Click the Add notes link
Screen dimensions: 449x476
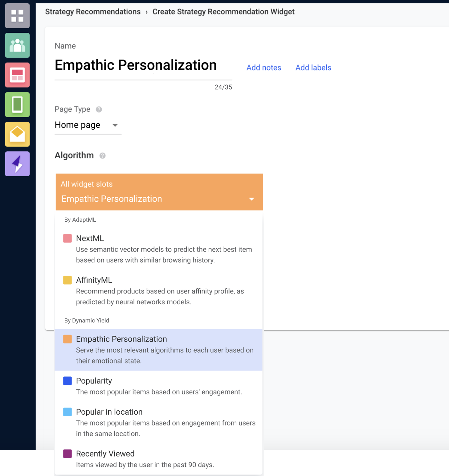(264, 68)
